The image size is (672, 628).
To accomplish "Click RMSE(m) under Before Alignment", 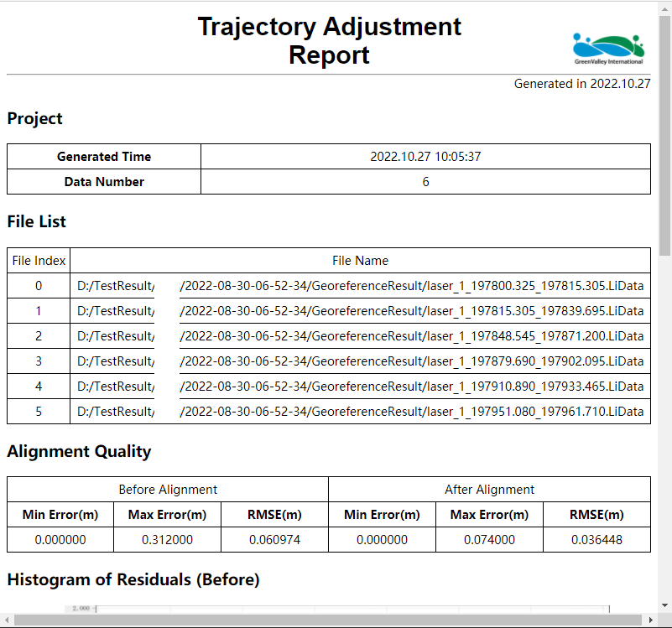I will click(x=274, y=515).
